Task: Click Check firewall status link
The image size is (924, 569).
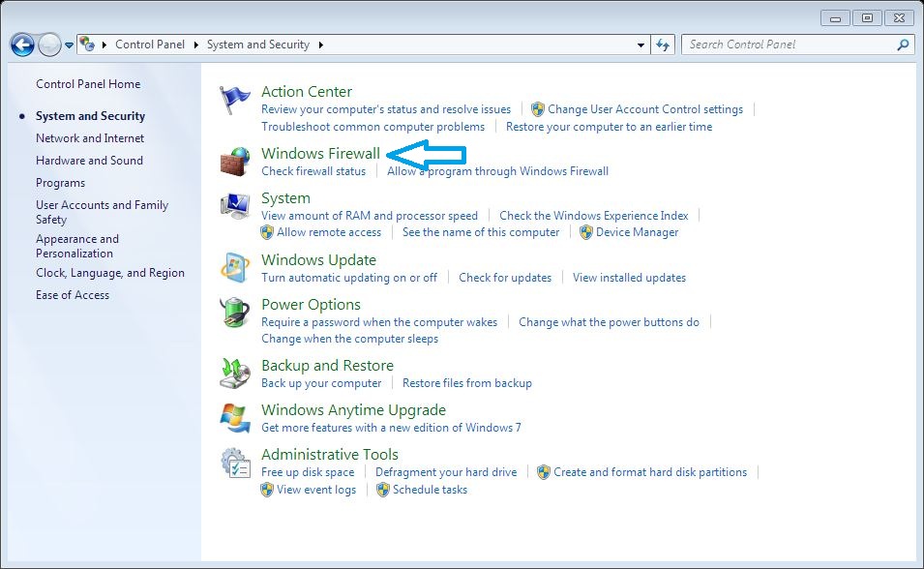Action: [x=313, y=171]
